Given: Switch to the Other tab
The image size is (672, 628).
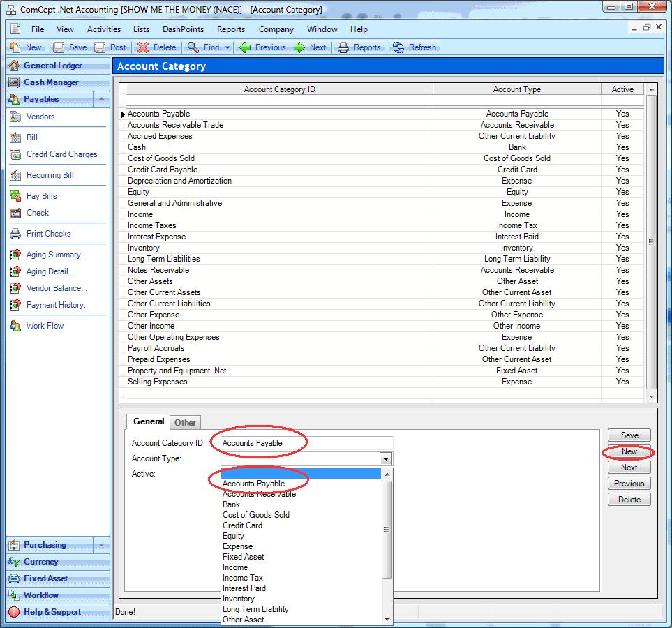Looking at the screenshot, I should tap(185, 422).
